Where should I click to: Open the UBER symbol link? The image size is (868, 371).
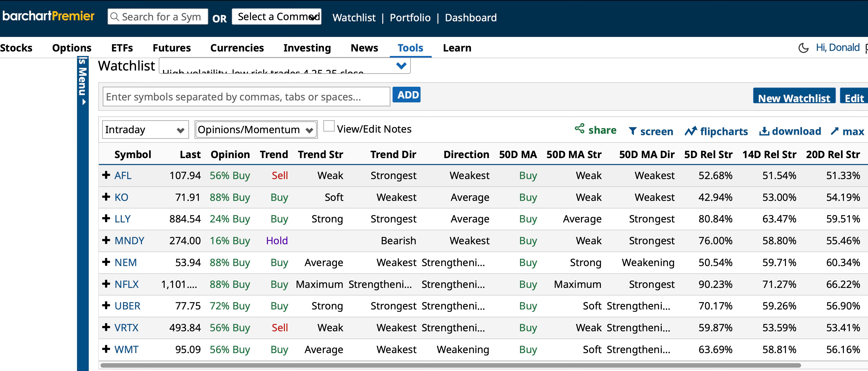(x=127, y=306)
